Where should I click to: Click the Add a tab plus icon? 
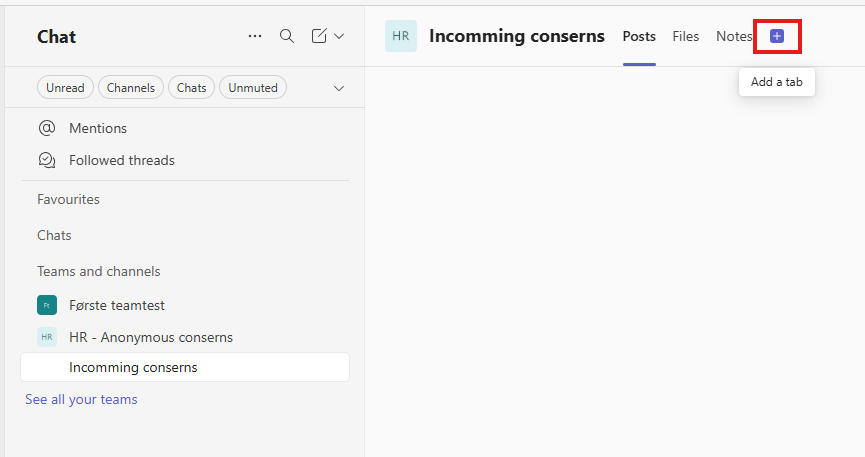(x=777, y=36)
